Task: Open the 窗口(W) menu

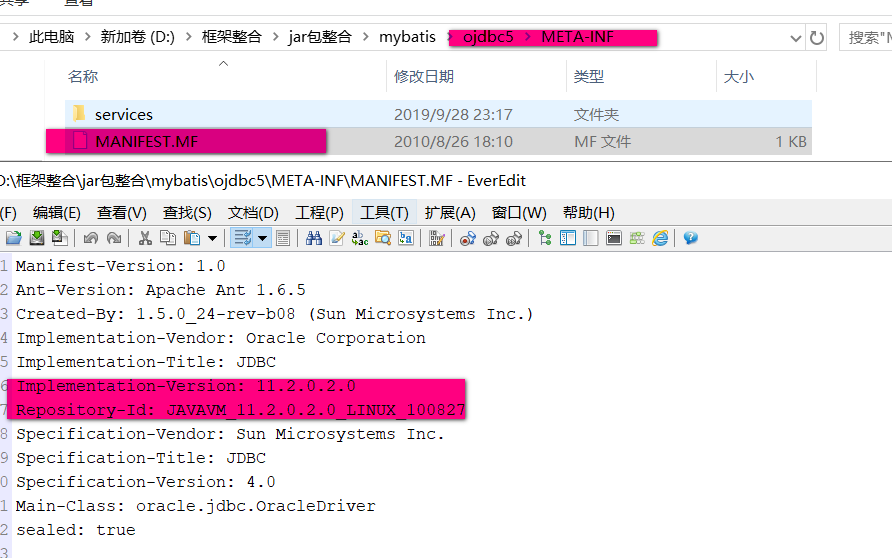Action: click(x=519, y=213)
